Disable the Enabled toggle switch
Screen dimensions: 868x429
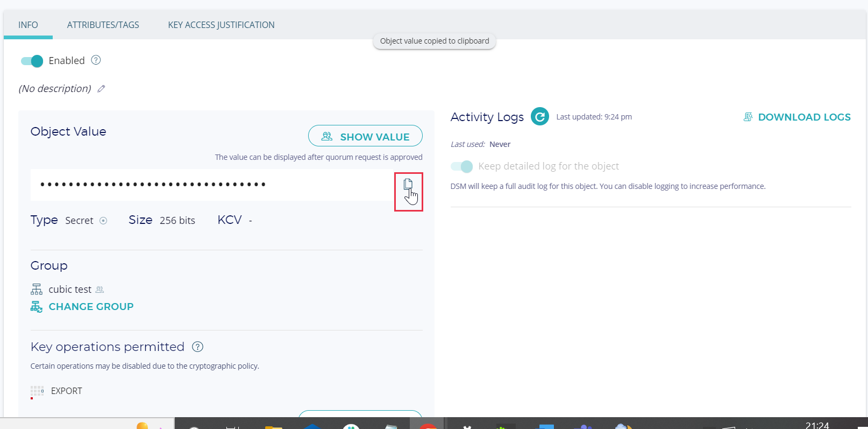[32, 61]
